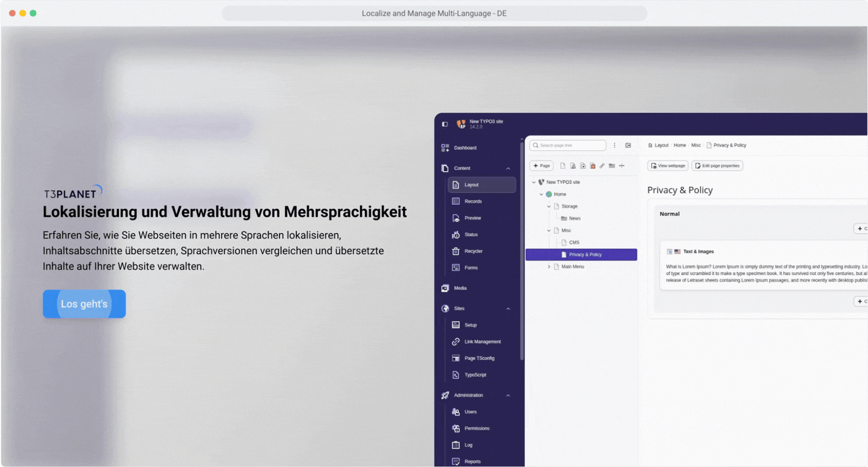
Task: Select the red mount point page icon
Action: [592, 166]
